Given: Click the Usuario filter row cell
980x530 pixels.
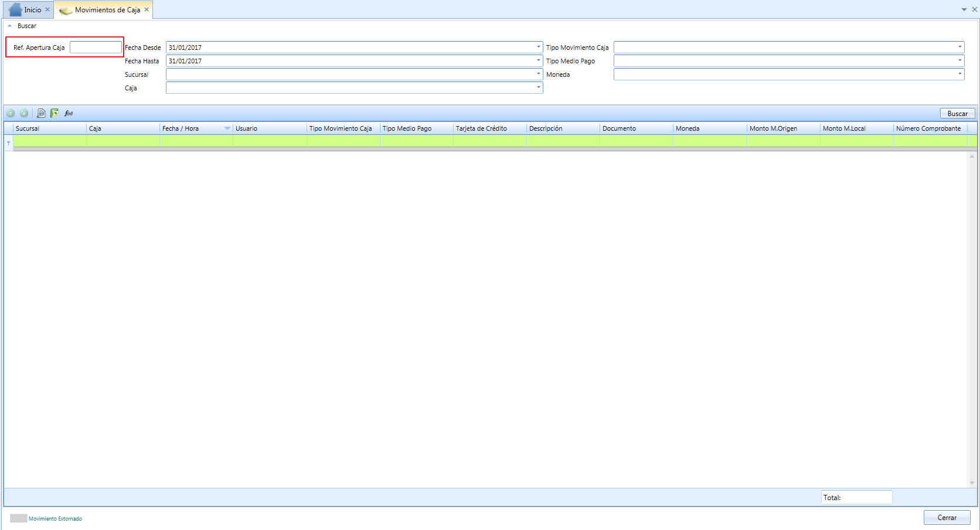Looking at the screenshot, I should (x=270, y=141).
